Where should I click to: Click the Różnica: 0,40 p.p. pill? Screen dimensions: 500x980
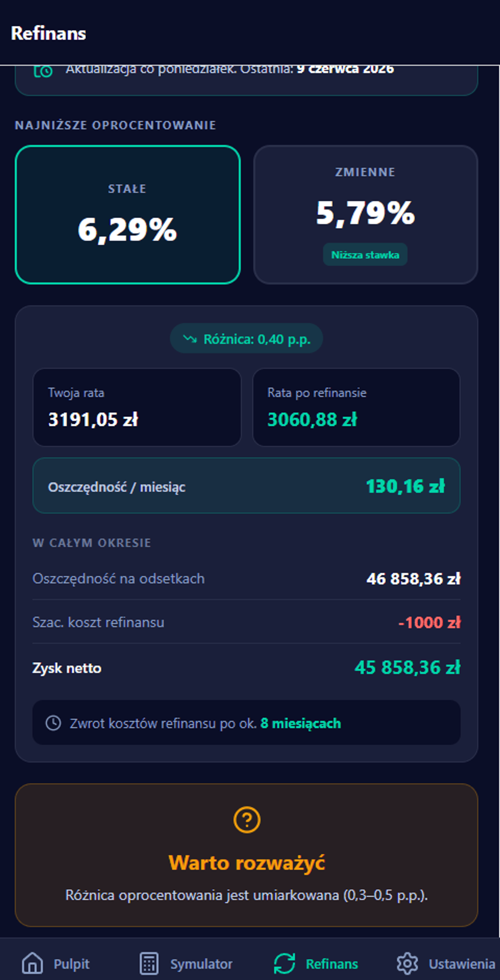click(x=246, y=338)
